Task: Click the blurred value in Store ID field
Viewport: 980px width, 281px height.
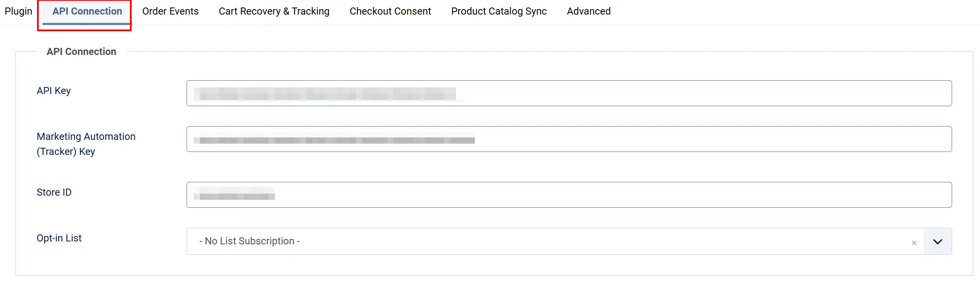Action: click(234, 194)
